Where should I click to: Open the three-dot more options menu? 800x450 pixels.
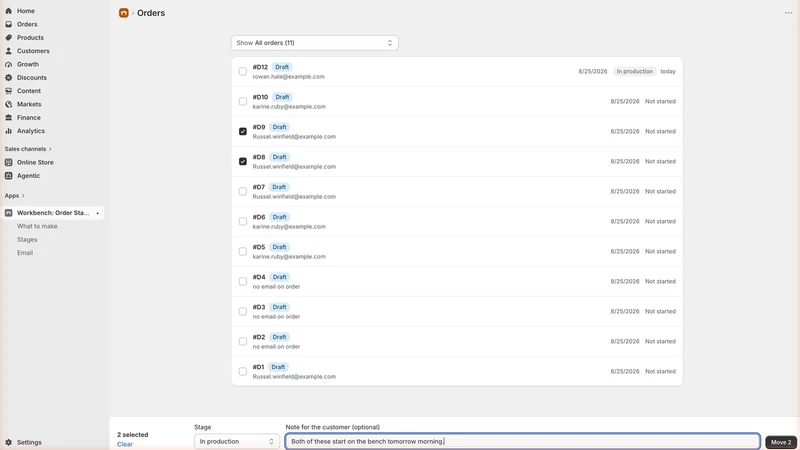click(788, 13)
